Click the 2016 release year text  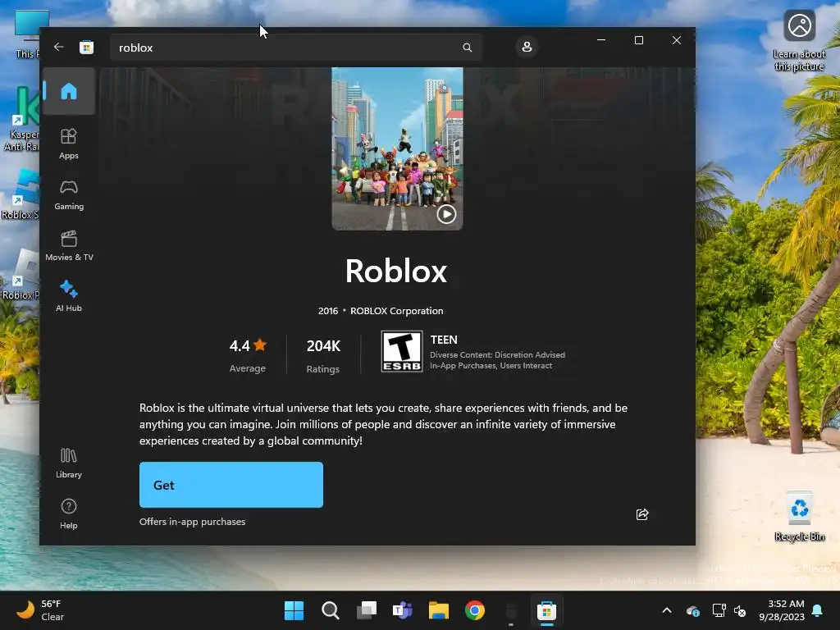coord(328,311)
